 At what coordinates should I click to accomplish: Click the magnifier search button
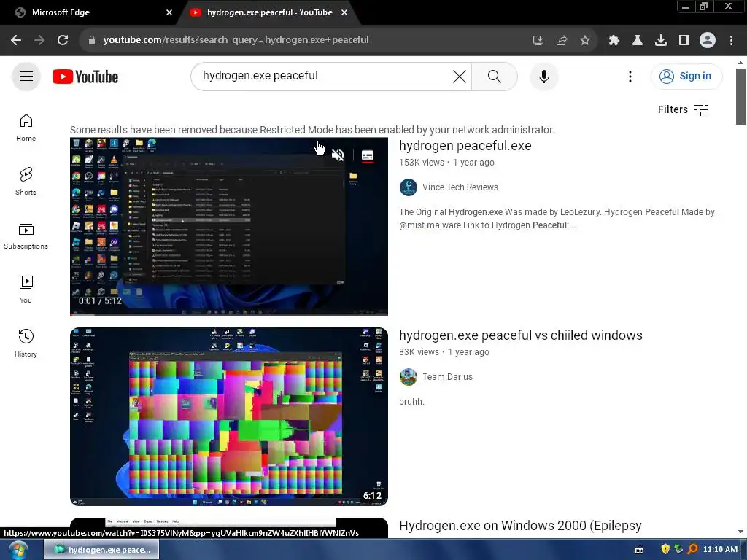click(x=495, y=76)
